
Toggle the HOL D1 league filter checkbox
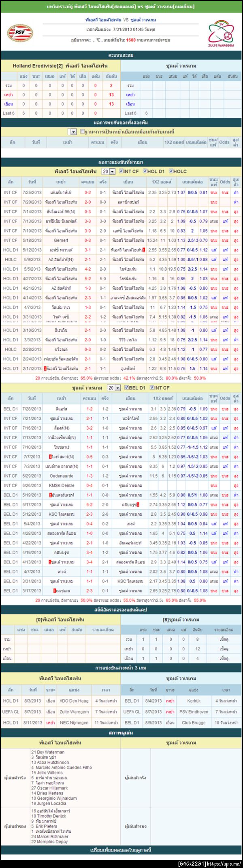145,171
